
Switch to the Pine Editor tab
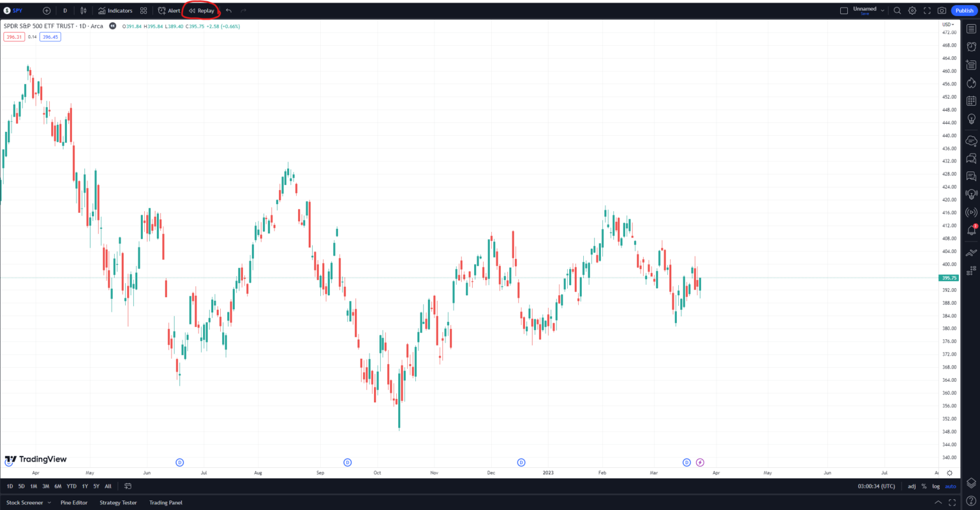point(74,502)
